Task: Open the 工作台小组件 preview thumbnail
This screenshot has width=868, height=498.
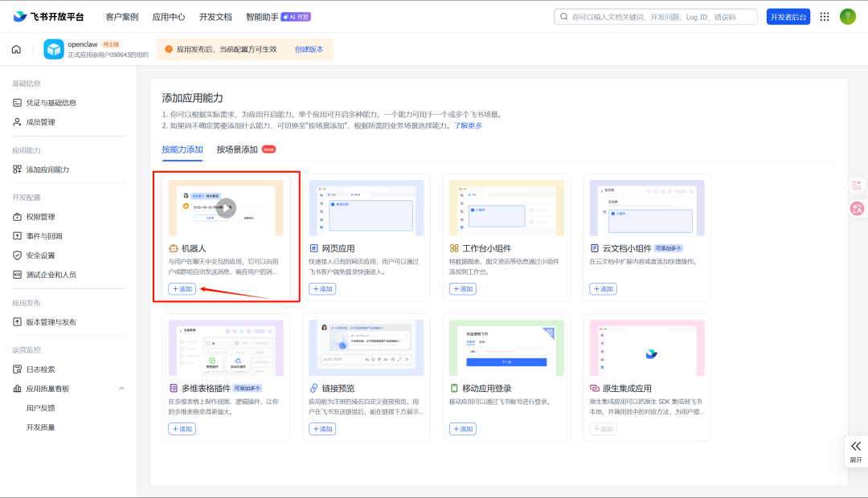Action: coord(506,208)
